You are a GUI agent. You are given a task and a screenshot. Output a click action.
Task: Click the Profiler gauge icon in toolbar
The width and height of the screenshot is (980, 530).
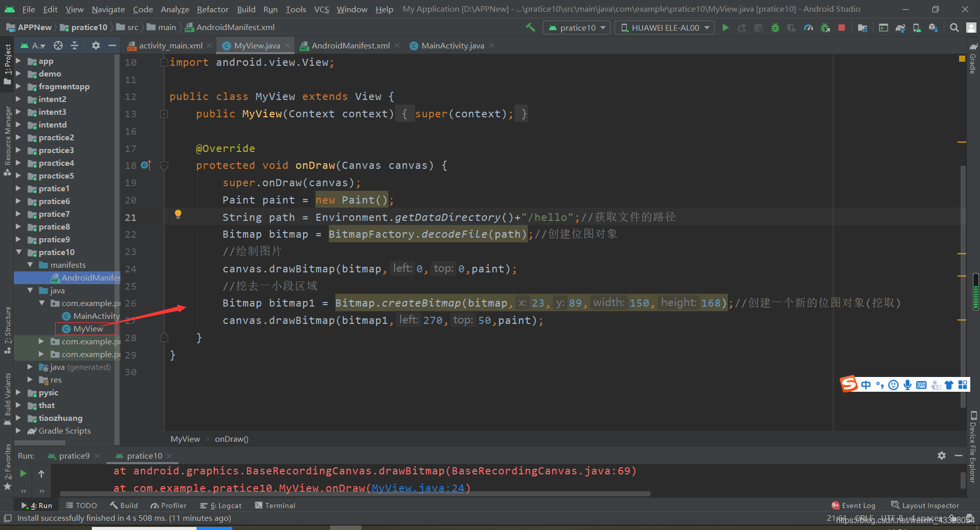(x=808, y=28)
